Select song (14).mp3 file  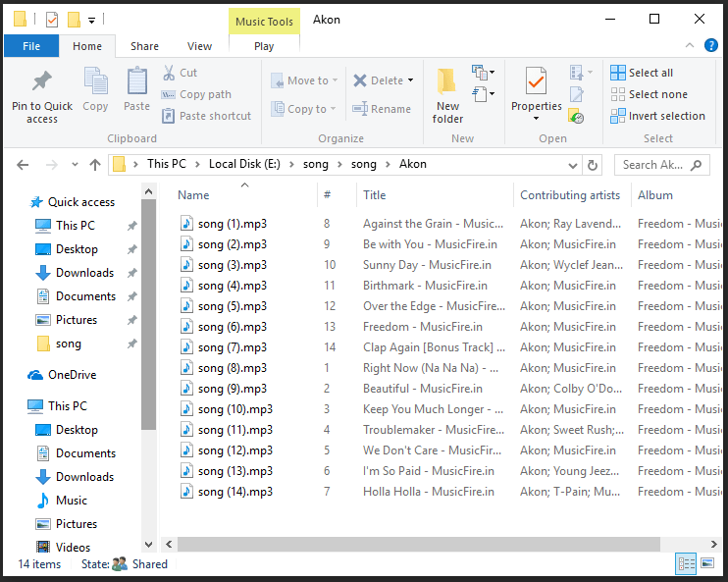coord(226,492)
